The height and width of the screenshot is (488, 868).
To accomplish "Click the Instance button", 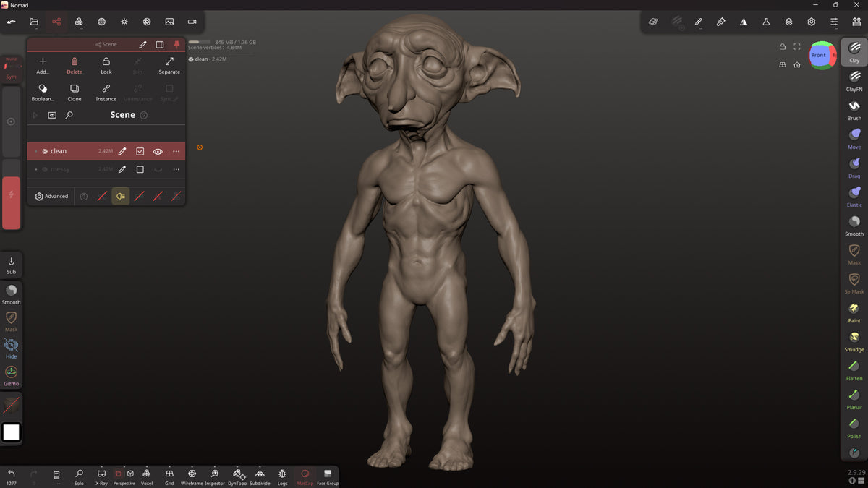I will (x=106, y=92).
